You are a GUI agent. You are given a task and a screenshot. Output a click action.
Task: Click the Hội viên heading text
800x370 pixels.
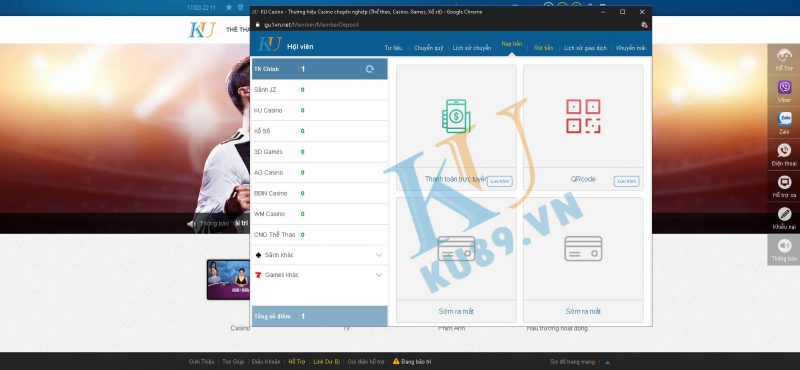point(300,46)
